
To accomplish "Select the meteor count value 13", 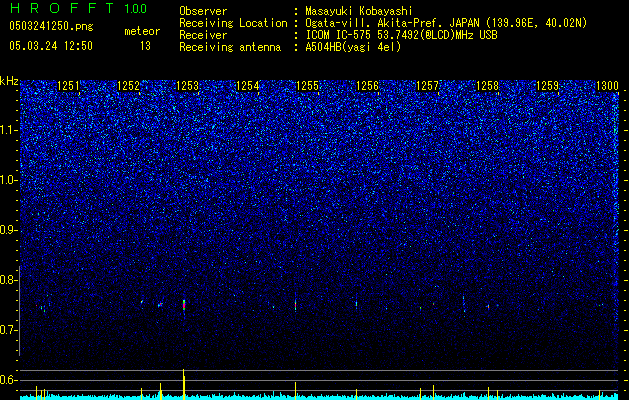I will point(145,46).
